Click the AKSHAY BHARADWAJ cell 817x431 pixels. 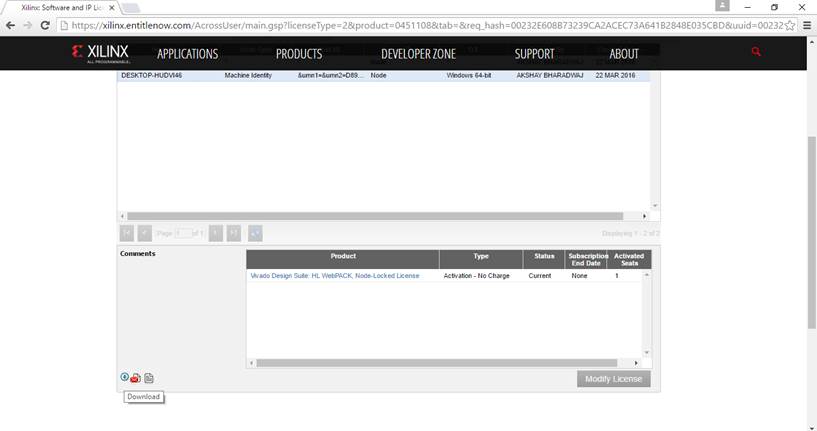coord(550,76)
